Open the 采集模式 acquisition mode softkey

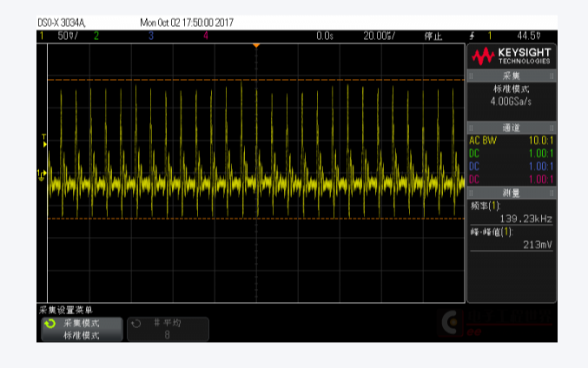tap(82, 329)
